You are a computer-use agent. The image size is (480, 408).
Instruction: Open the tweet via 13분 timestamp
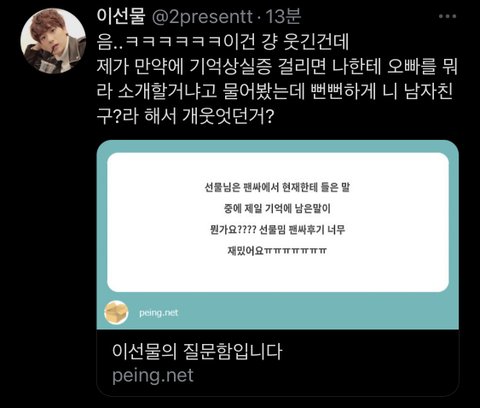tap(283, 16)
